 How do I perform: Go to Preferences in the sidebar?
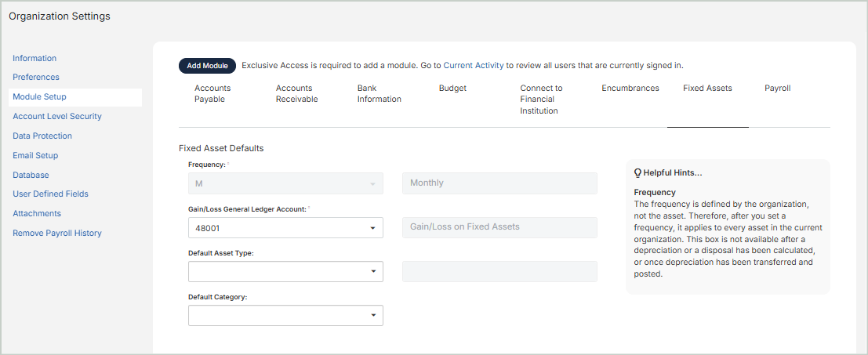36,78
